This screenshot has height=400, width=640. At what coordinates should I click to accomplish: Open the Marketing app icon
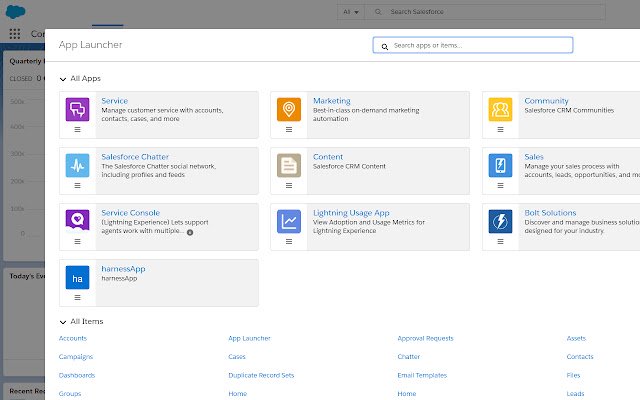tap(289, 109)
